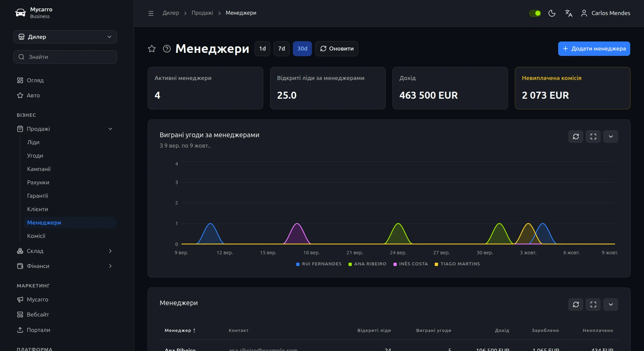Fullscreen the Менеджери table panel
This screenshot has width=644, height=351.
click(x=593, y=304)
